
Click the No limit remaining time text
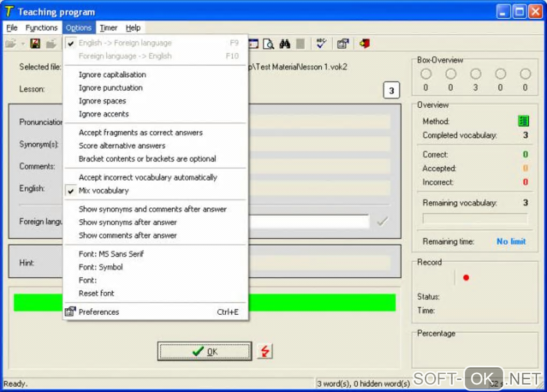tap(511, 241)
